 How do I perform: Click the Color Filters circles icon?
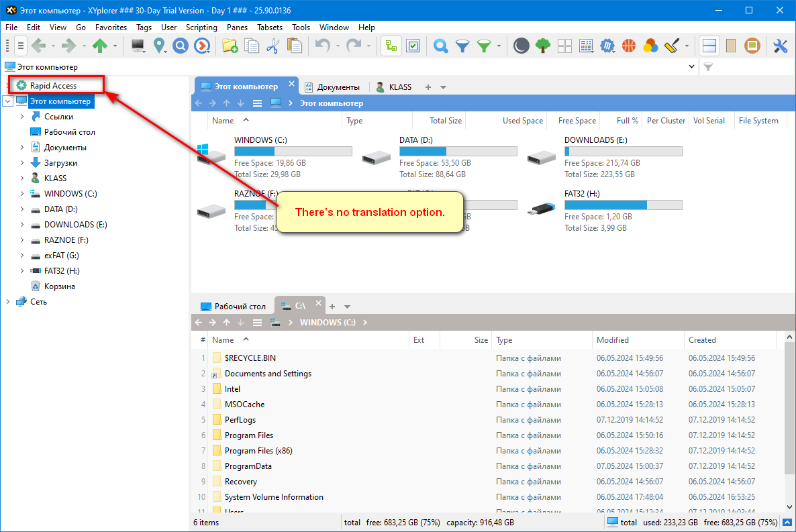(x=650, y=46)
